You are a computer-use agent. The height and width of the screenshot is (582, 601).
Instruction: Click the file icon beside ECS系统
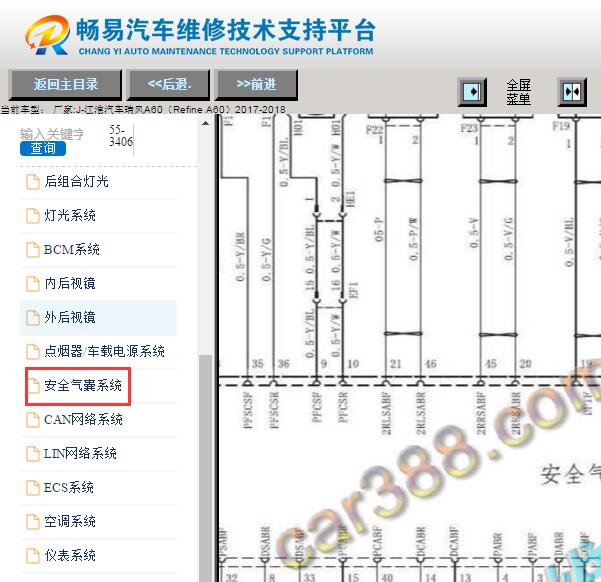click(x=33, y=488)
